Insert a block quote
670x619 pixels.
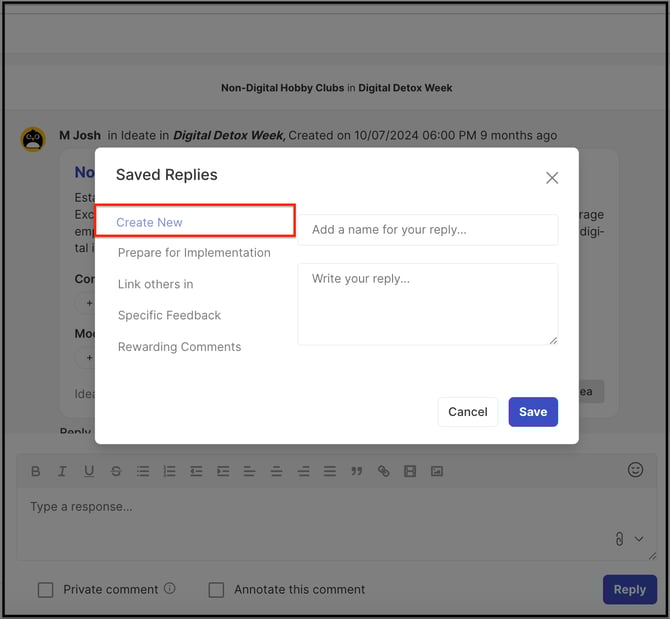point(356,471)
